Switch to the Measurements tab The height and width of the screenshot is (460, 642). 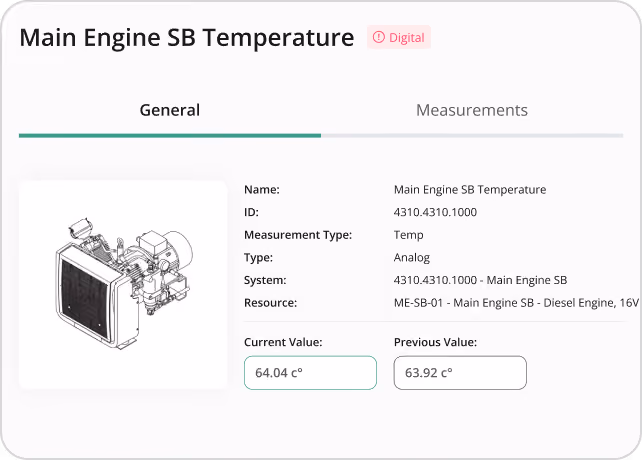472,110
